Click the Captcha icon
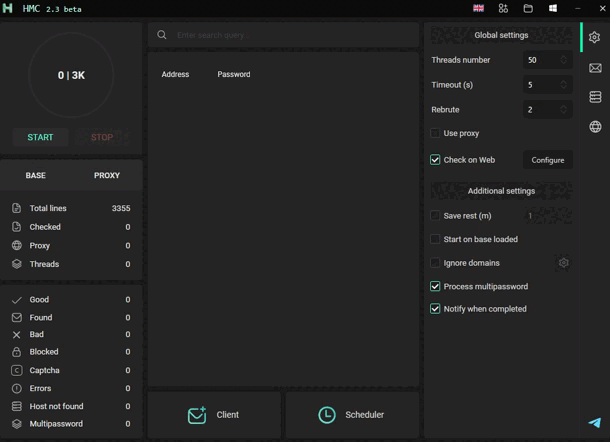This screenshot has width=610, height=442. click(16, 370)
